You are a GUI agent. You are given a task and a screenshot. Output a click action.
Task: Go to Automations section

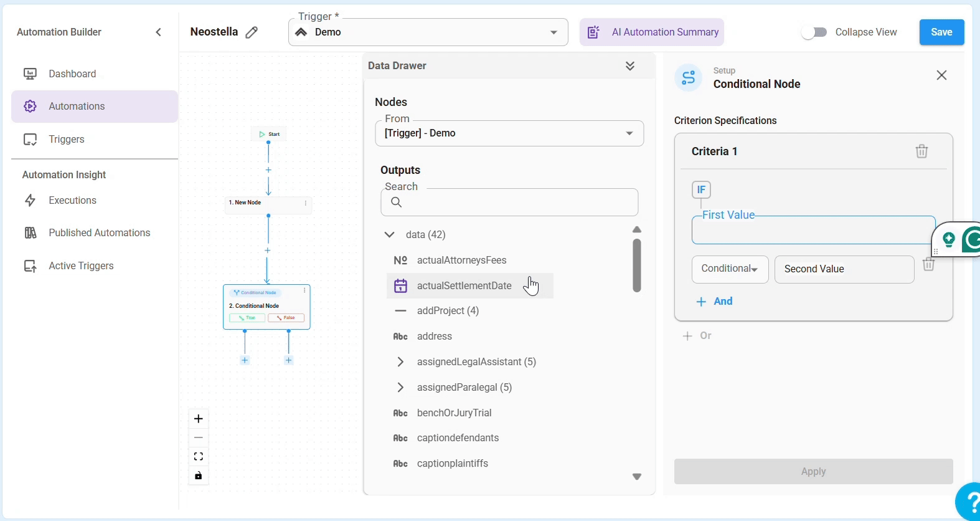95,107
